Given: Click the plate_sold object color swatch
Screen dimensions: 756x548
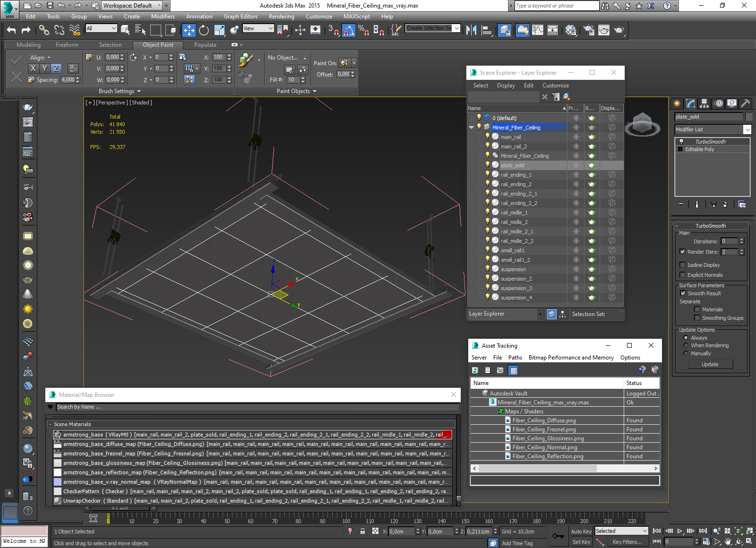Looking at the screenshot, I should click(x=748, y=117).
